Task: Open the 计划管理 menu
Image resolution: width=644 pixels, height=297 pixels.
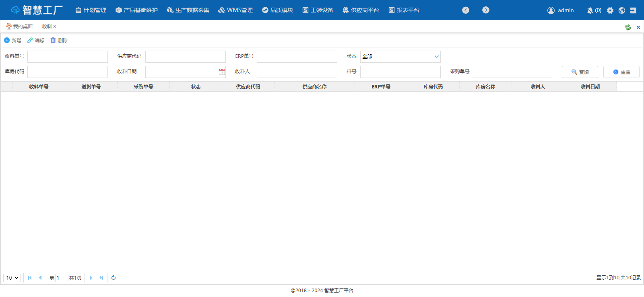Action: point(91,10)
